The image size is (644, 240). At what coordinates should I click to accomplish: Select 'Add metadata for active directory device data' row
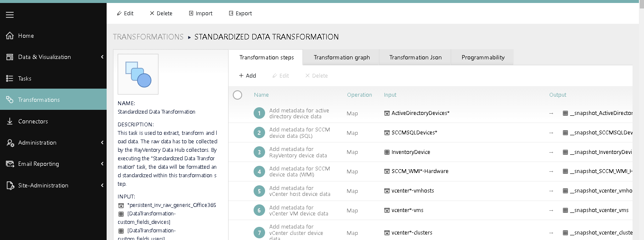click(430, 113)
